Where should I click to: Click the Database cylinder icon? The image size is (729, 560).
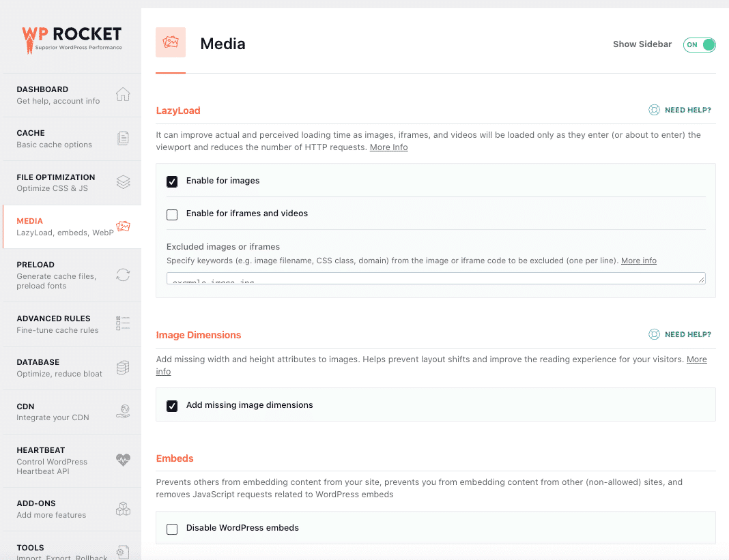[x=123, y=367]
